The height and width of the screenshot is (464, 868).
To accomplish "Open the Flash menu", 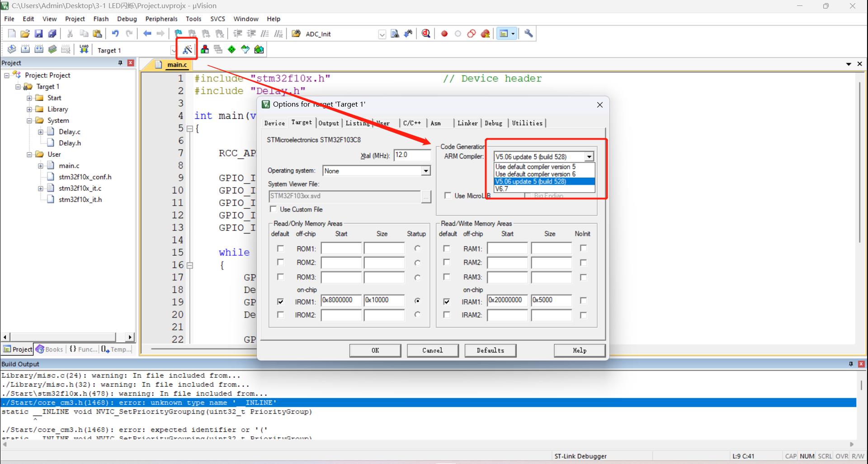I will tap(101, 19).
